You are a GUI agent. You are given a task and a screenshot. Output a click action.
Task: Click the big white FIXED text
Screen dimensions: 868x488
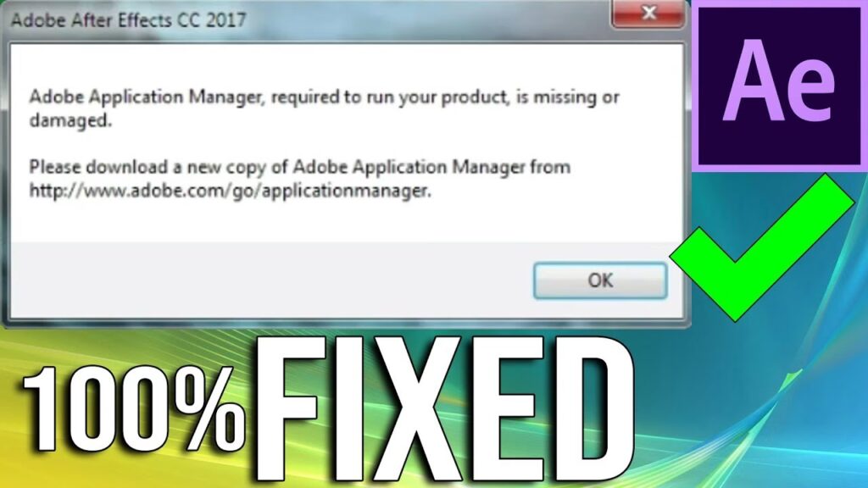tap(444, 410)
